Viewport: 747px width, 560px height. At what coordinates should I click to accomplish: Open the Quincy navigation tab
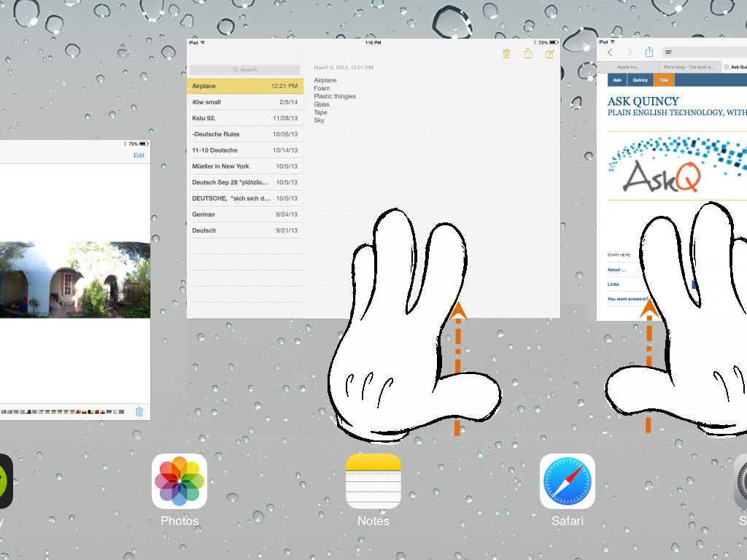(640, 80)
